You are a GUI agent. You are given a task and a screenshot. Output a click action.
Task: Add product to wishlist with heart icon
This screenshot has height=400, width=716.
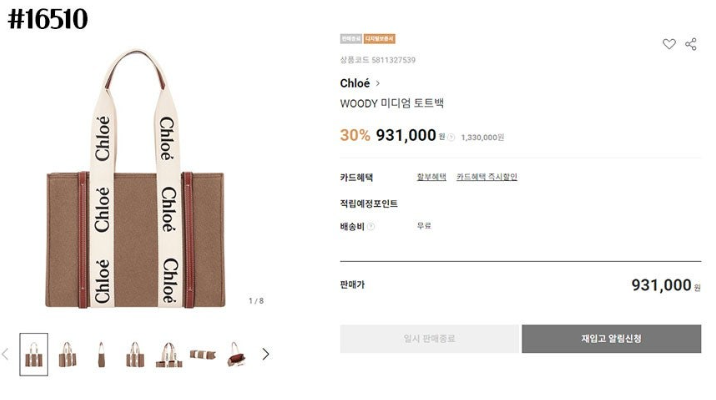click(669, 44)
